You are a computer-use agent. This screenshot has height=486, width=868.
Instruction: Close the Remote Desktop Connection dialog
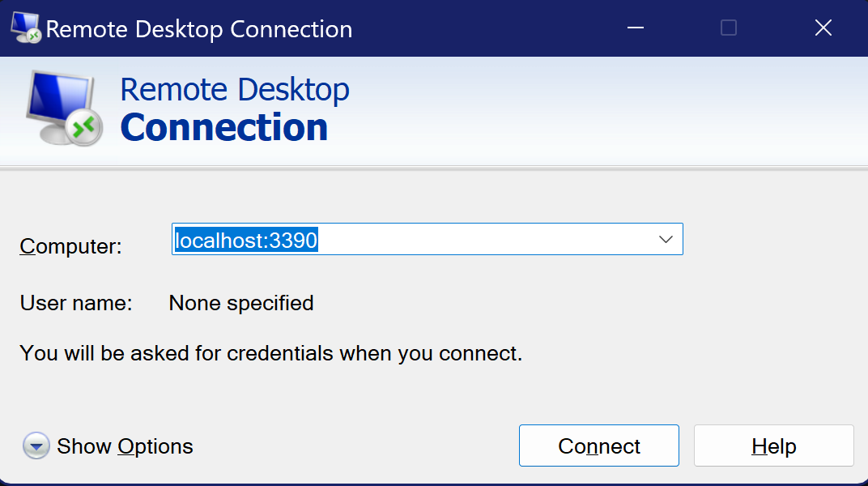point(823,28)
